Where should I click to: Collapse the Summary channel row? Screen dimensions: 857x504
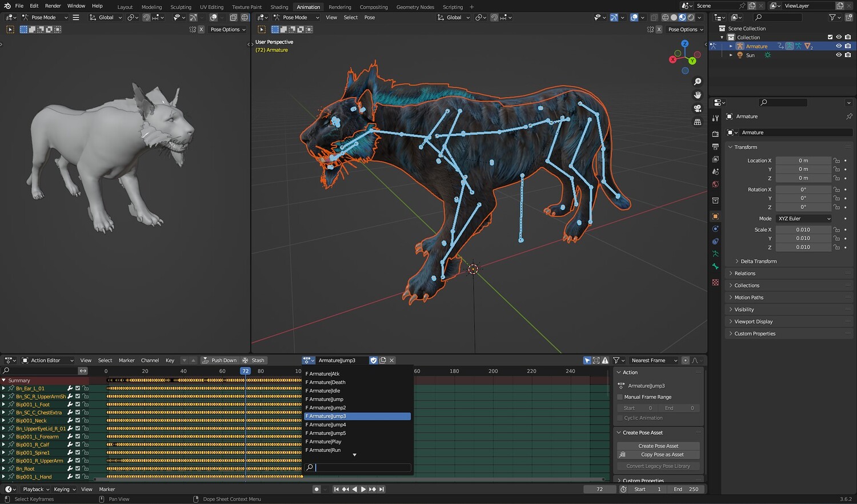pos(4,380)
